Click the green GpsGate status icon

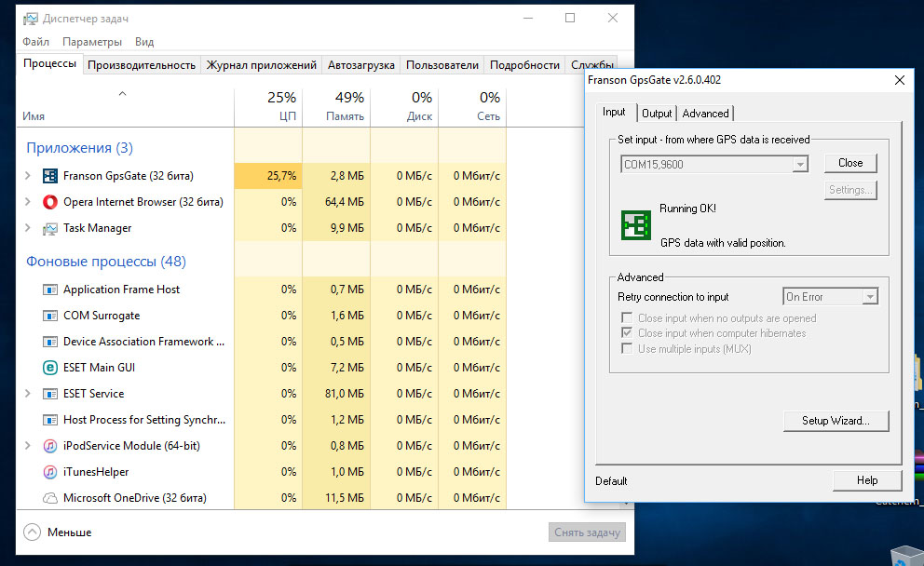tap(636, 225)
